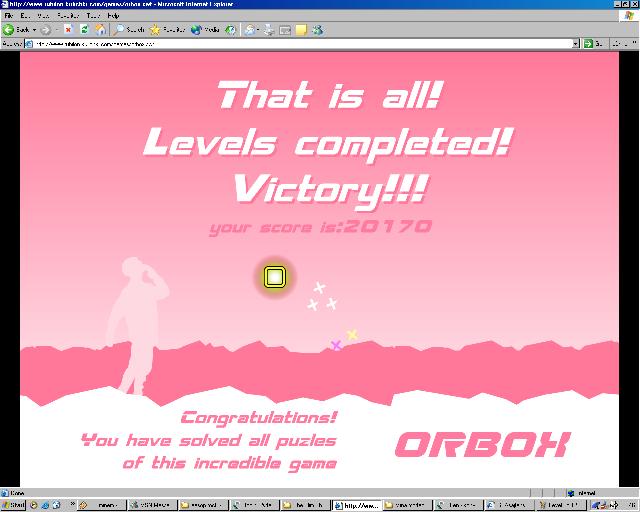Screen dimensions: 640x512
Task: Click the Messenger toolbar icon
Action: (318, 30)
